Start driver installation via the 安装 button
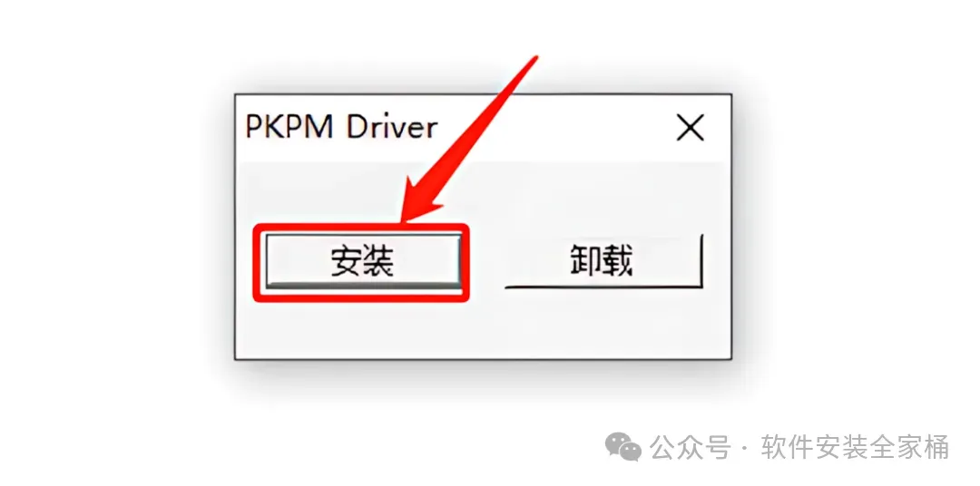The width and height of the screenshot is (980, 486). [x=362, y=260]
